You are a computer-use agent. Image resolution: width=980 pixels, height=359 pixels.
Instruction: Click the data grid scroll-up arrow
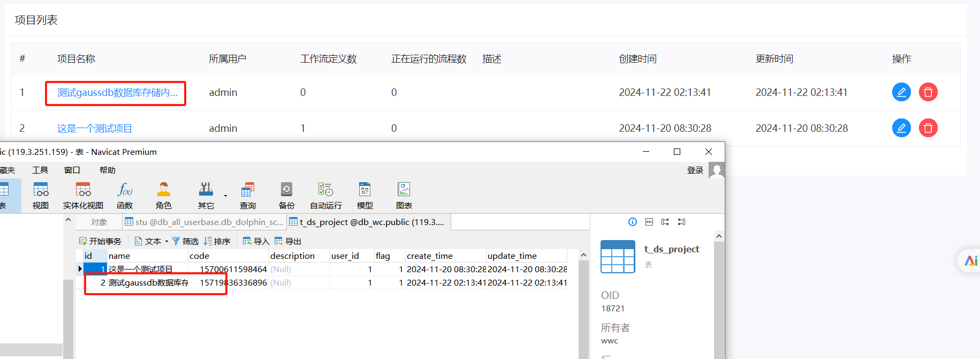583,255
